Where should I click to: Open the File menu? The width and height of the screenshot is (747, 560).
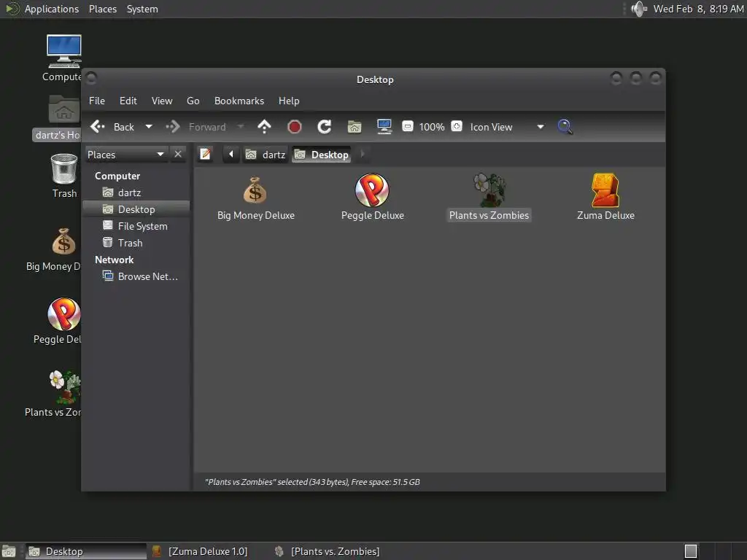click(x=97, y=101)
